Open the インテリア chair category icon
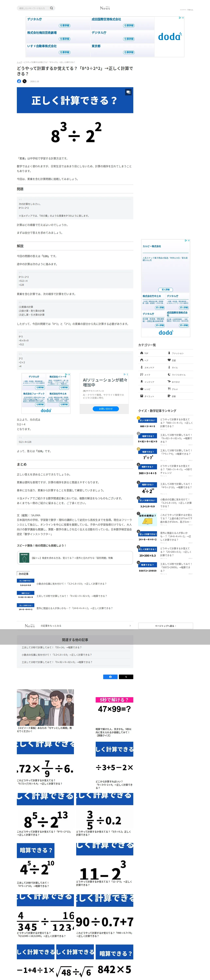This screenshot has width=210, height=980. (x=142, y=382)
